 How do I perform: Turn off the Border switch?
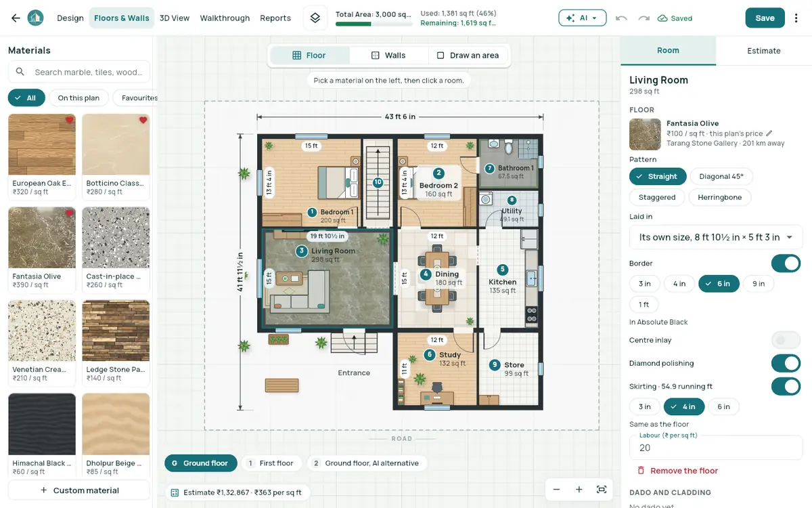point(786,263)
